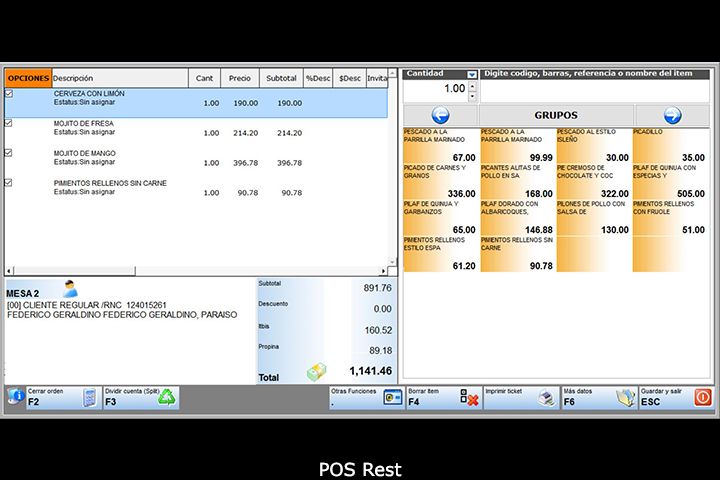Click the customer icon beside MESA 2
720x480 pixels.
point(70,289)
